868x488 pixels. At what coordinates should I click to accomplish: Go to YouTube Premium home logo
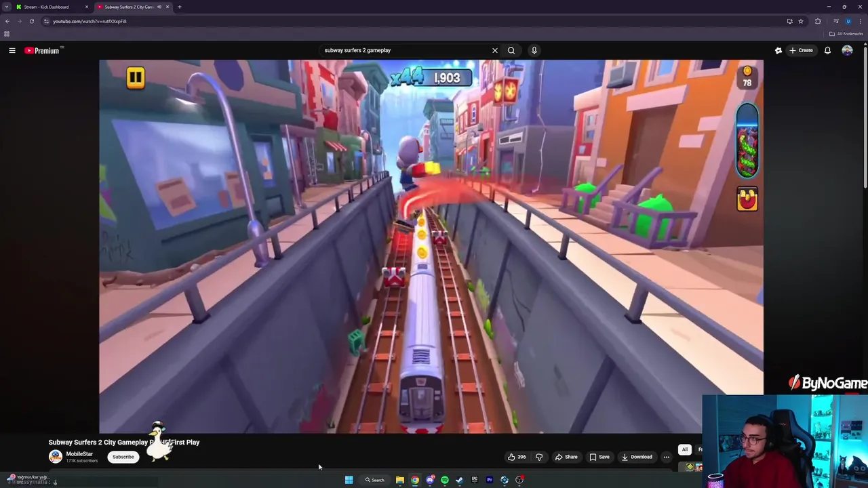(x=43, y=50)
